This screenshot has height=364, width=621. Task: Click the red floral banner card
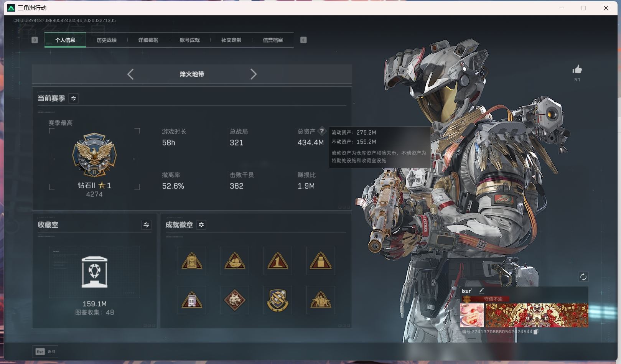coord(537,315)
